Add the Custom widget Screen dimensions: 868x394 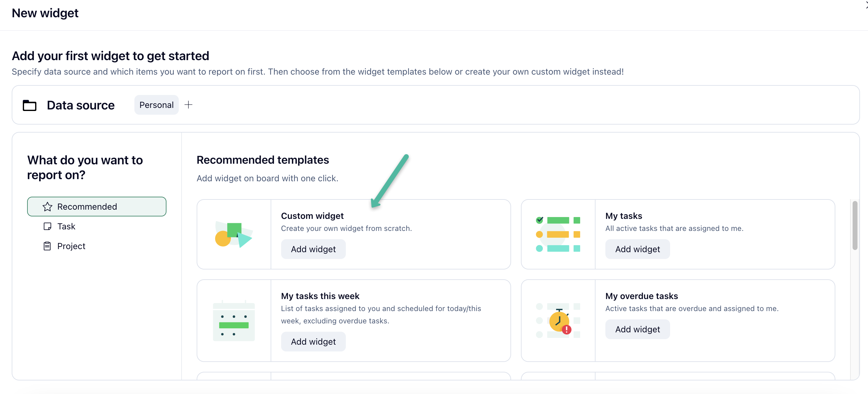click(x=313, y=249)
